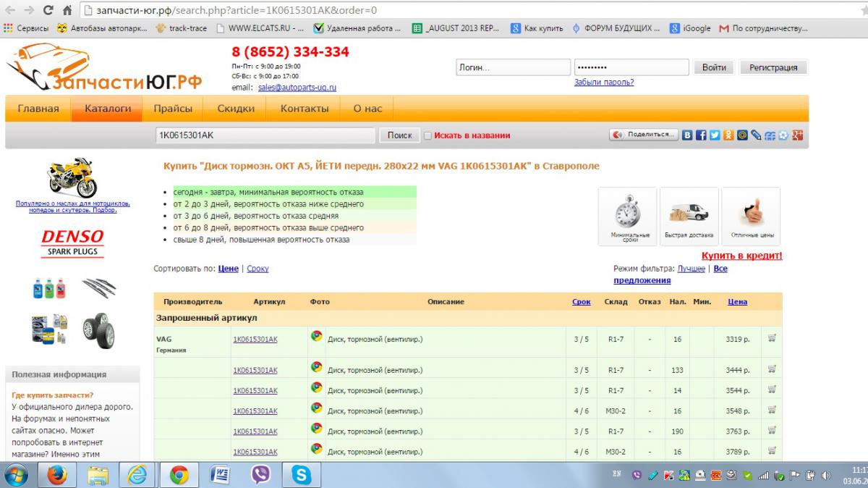This screenshot has width=868, height=488.
Task: Share on VKontakte icon
Action: pyautogui.click(x=688, y=135)
